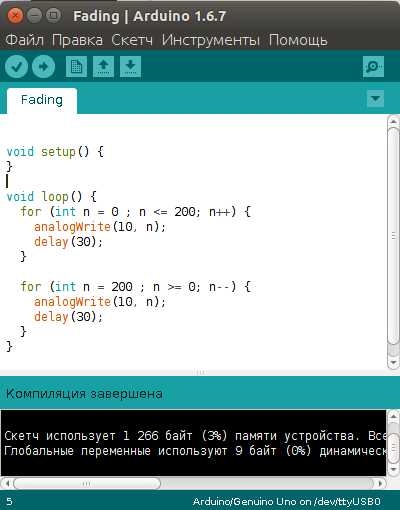Viewport: 400px width, 510px height.
Task: Click the line number '5' in the status bar
Action: 9,502
